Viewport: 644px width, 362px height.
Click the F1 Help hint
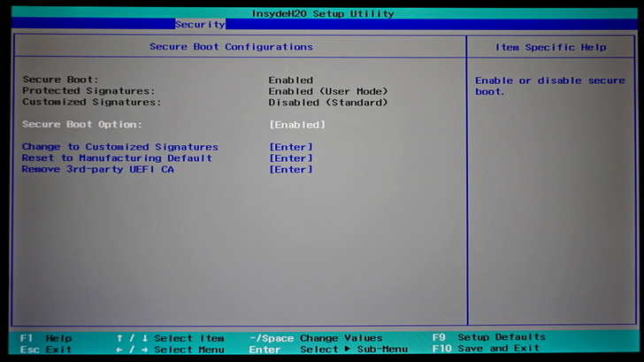46,338
